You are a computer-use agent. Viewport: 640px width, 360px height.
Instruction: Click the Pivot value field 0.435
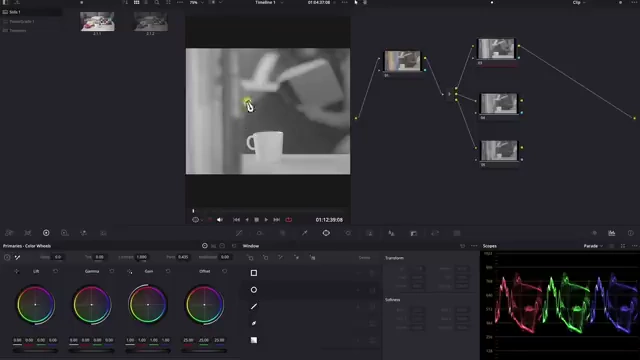click(x=183, y=257)
